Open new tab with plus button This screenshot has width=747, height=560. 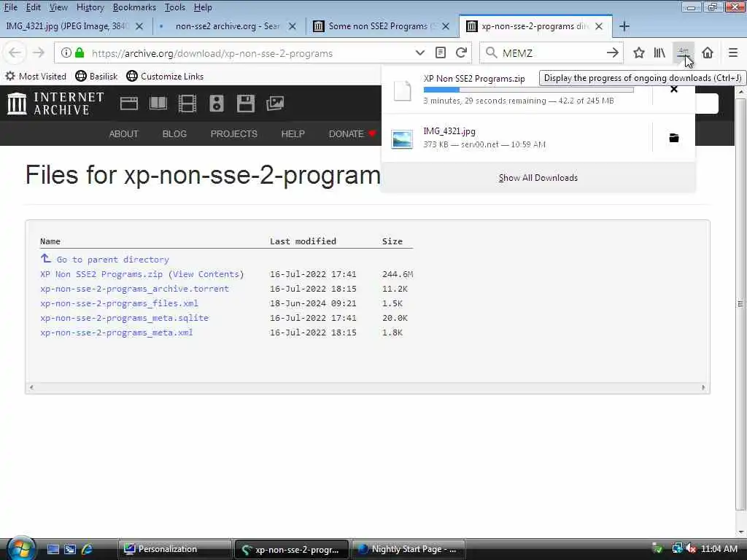pos(624,26)
